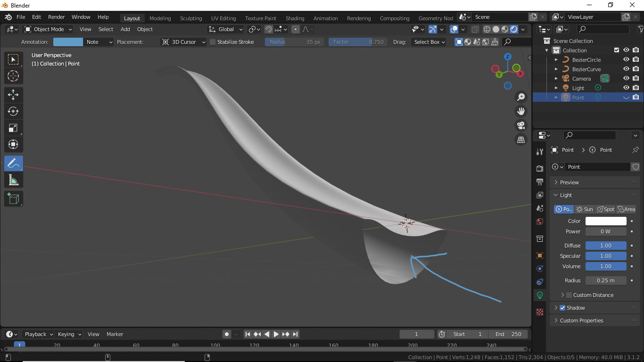Open the Keying dropdown in timeline
The image size is (644, 362).
point(69,334)
